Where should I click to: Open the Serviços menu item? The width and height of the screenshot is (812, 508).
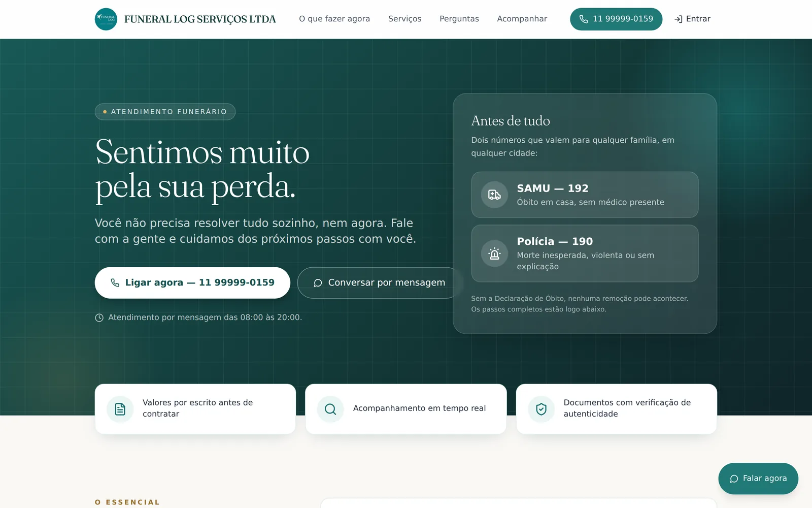point(404,19)
